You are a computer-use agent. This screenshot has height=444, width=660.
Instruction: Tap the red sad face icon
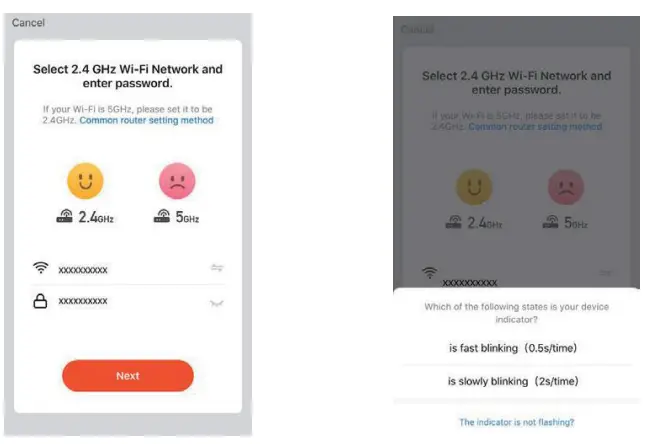click(177, 181)
